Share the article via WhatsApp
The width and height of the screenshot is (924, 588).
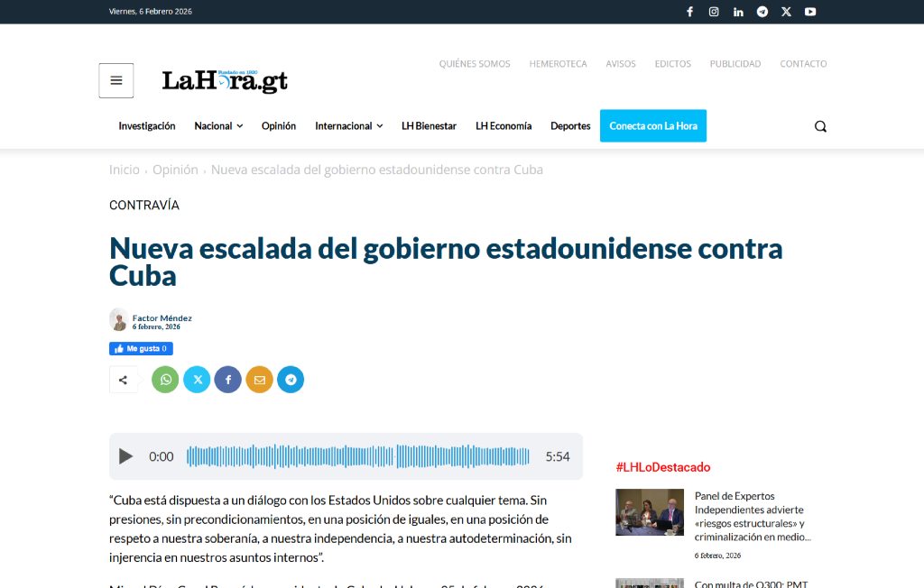point(165,379)
